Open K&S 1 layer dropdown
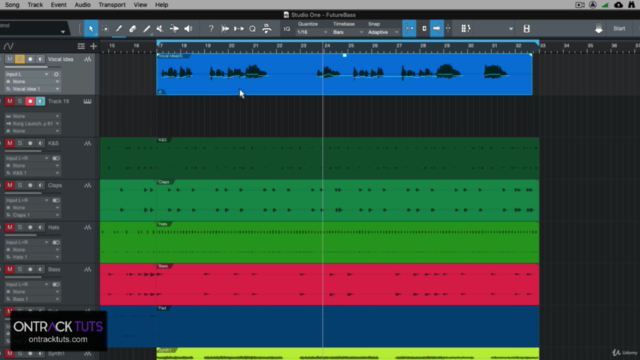This screenshot has height=360, width=640. 32,173
